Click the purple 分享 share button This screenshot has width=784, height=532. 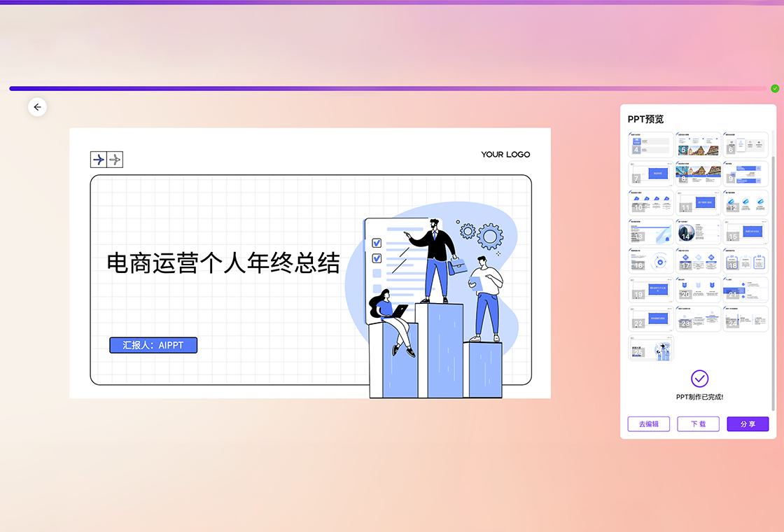pos(748,423)
